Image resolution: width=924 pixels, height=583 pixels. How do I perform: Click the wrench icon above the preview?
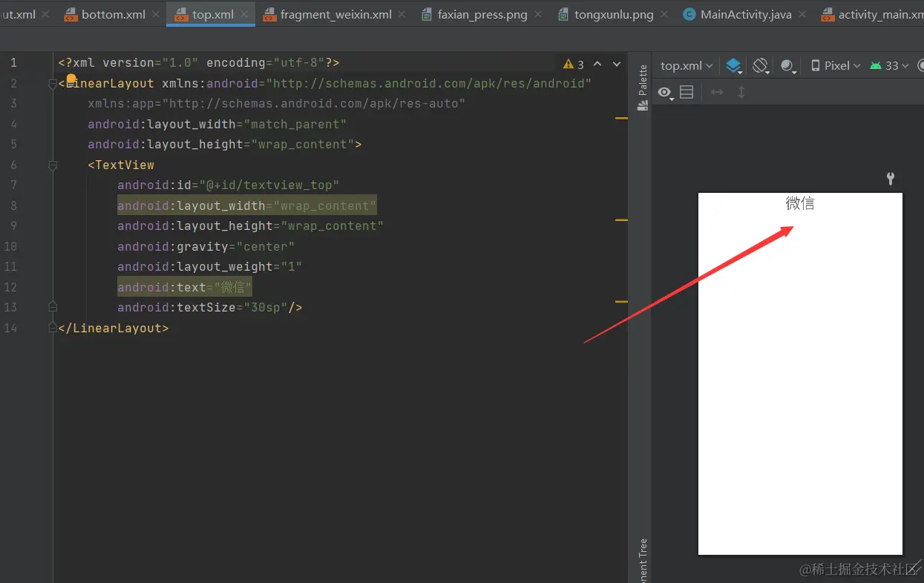click(x=891, y=179)
